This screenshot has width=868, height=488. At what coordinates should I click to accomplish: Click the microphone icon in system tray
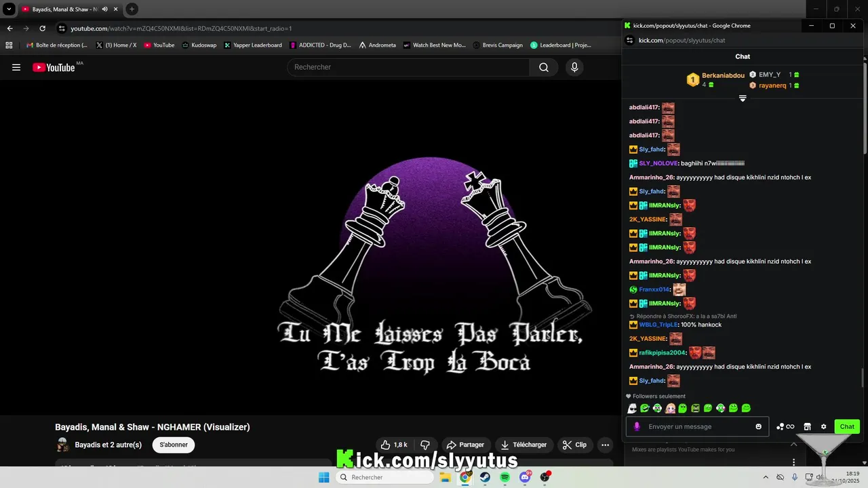(x=794, y=477)
